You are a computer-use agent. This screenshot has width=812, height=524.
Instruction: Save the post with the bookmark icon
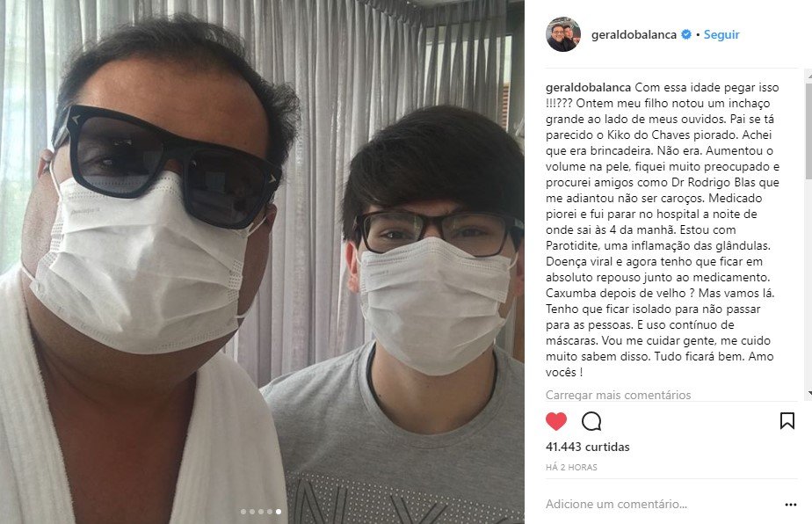tap(787, 420)
